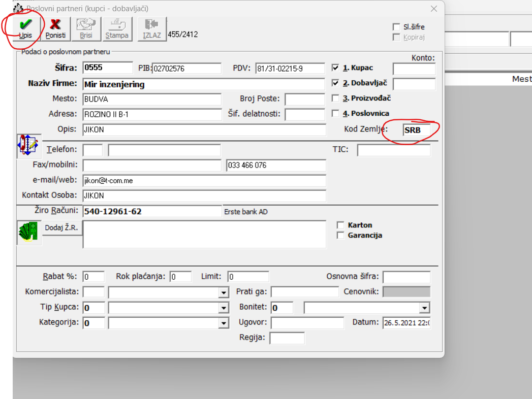Click the IZLAZ exit icon
The image size is (532, 399).
(151, 25)
